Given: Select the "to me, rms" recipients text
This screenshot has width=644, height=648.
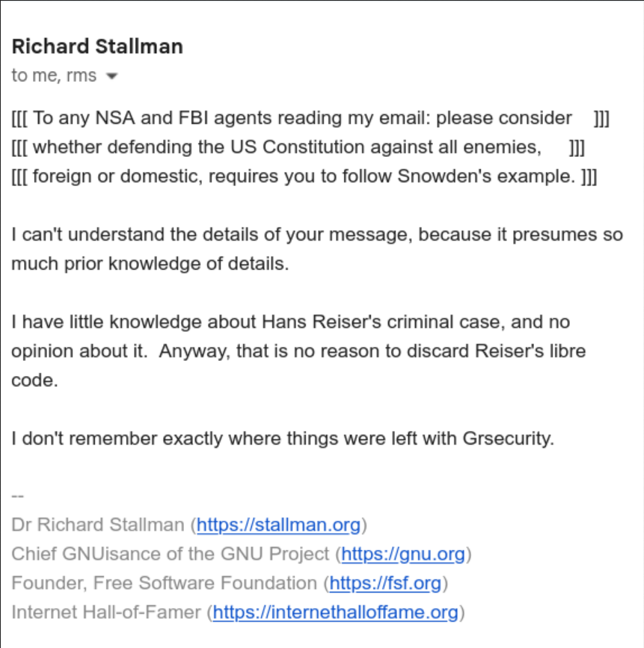Looking at the screenshot, I should click(x=54, y=75).
